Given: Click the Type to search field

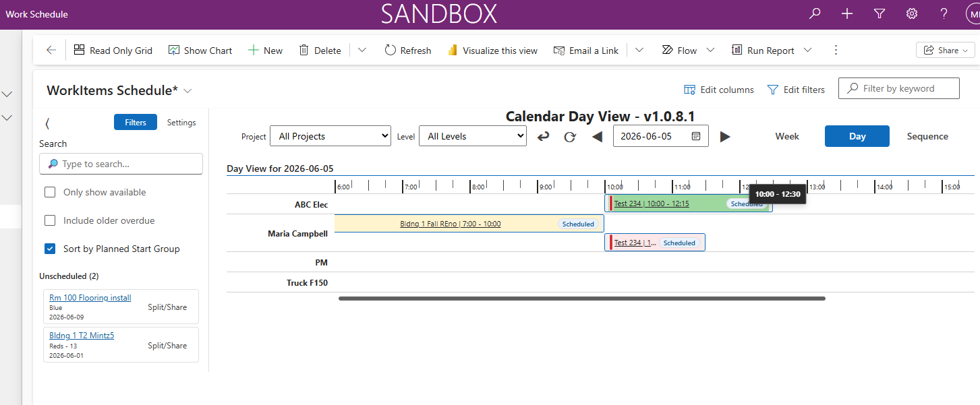Looking at the screenshot, I should click(121, 164).
